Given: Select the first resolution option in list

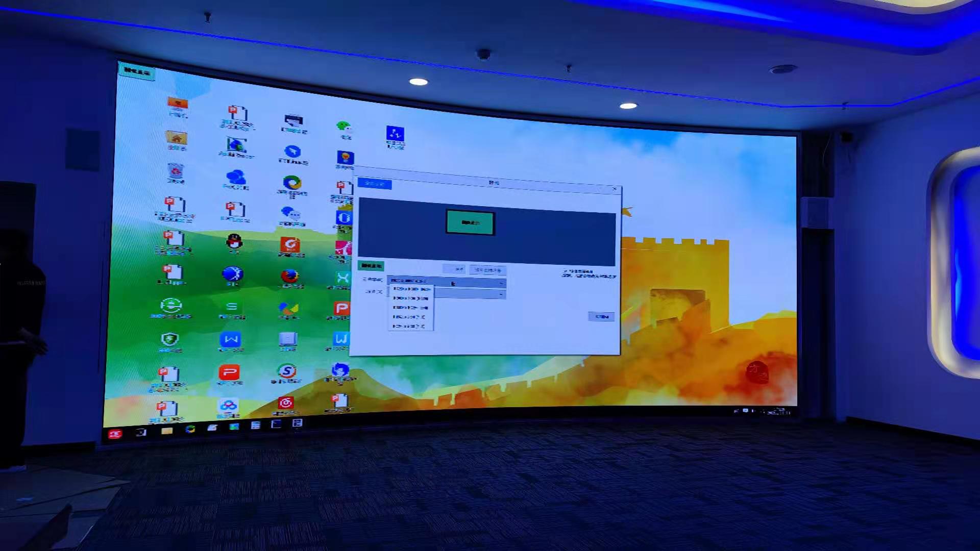Looking at the screenshot, I should tap(410, 289).
